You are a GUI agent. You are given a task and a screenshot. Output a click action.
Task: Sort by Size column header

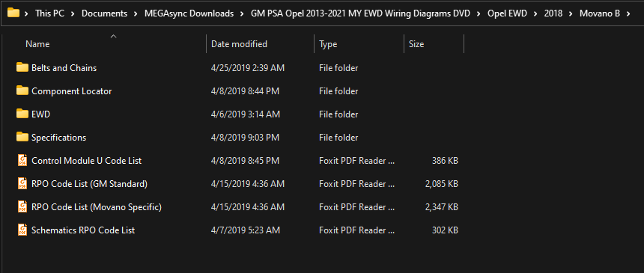point(416,44)
